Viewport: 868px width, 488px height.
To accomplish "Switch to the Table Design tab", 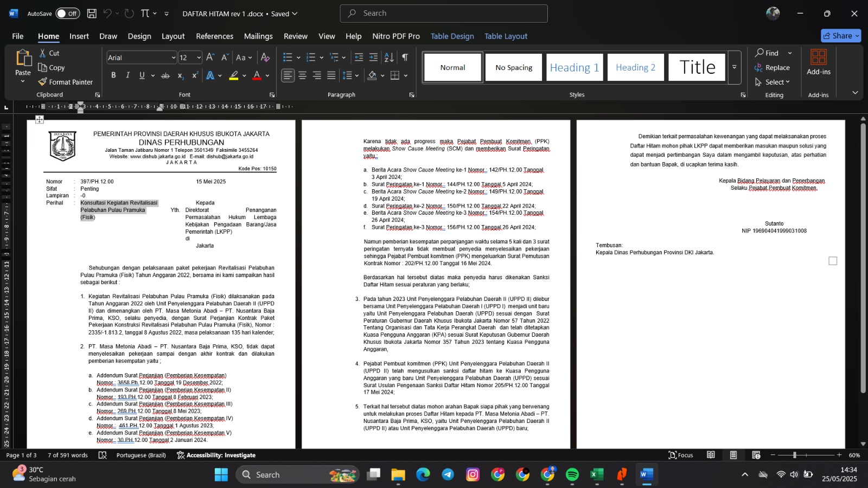I will pyautogui.click(x=452, y=36).
